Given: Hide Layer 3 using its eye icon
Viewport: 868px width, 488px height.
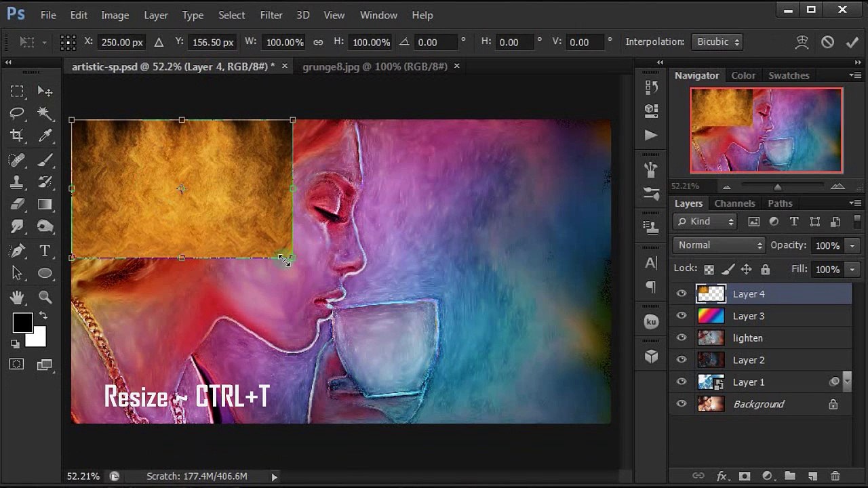Looking at the screenshot, I should [x=682, y=316].
